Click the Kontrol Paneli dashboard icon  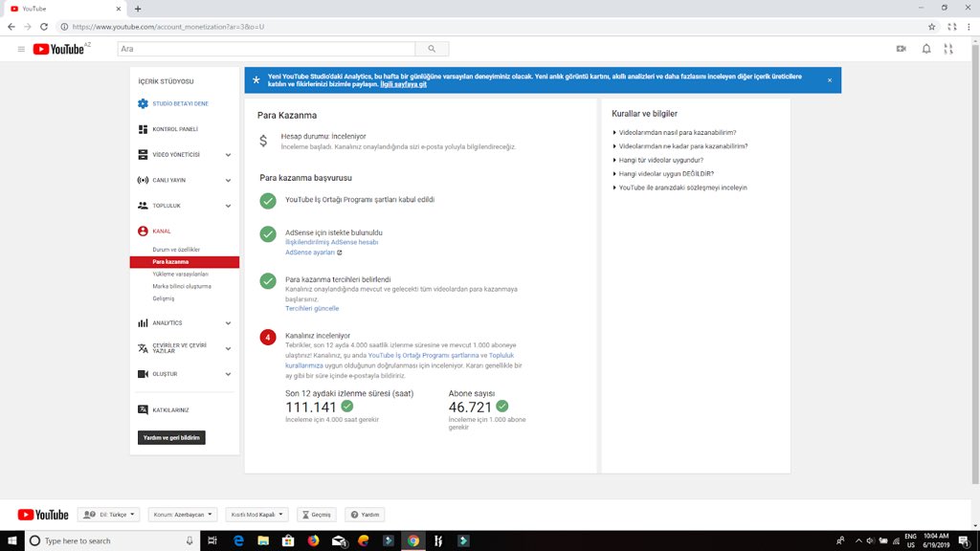(x=144, y=129)
